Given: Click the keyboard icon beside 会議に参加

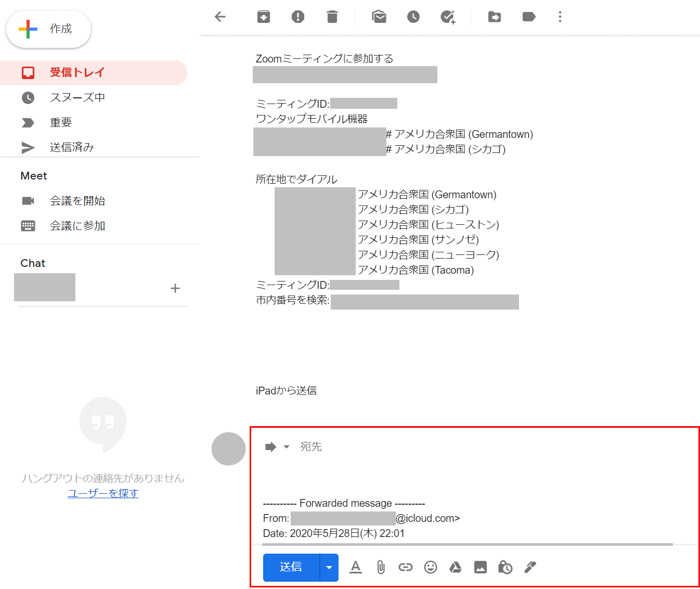Looking at the screenshot, I should 28,226.
